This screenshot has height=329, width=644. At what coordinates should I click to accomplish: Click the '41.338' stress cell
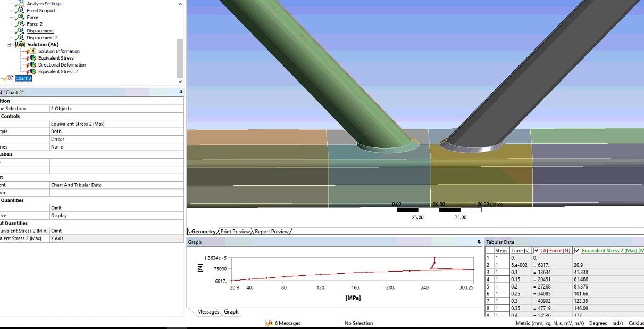pos(608,272)
